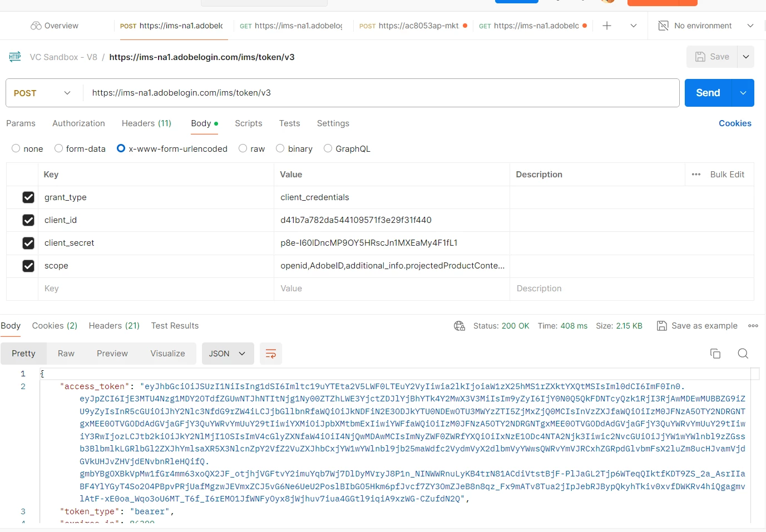Click Bulk Edit
Image resolution: width=766 pixels, height=532 pixels.
727,175
